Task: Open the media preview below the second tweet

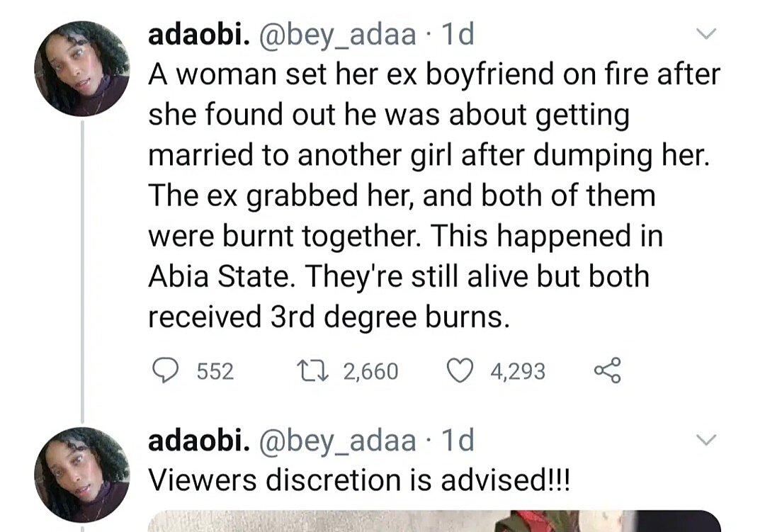Action: (432, 521)
